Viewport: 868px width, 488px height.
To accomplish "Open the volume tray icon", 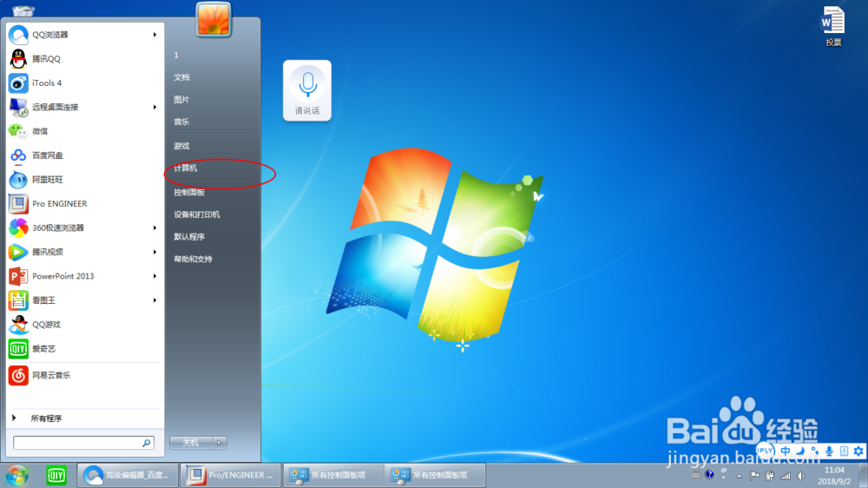I will point(801,476).
